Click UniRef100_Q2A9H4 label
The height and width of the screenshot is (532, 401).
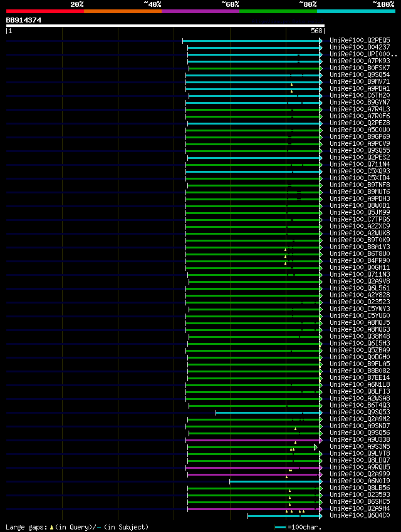point(360,509)
